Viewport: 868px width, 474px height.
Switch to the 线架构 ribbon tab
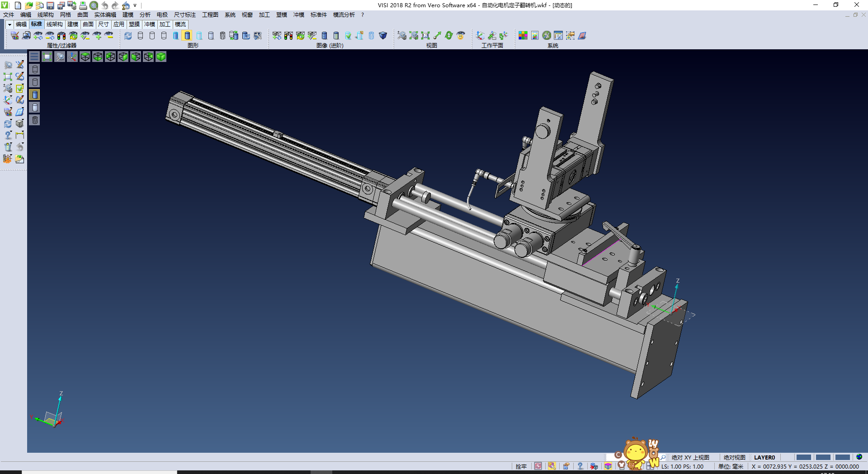pos(54,24)
